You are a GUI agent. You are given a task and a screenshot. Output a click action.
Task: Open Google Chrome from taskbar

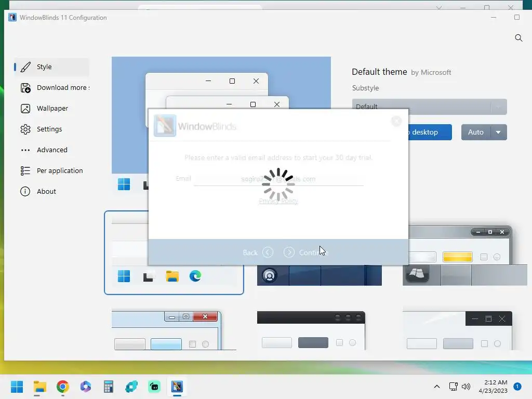pyautogui.click(x=63, y=387)
